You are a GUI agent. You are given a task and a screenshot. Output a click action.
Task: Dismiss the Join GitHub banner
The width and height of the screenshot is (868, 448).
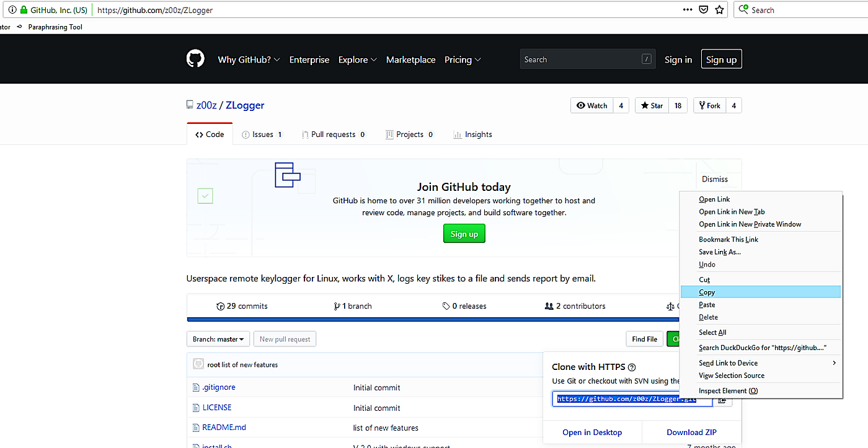point(715,179)
